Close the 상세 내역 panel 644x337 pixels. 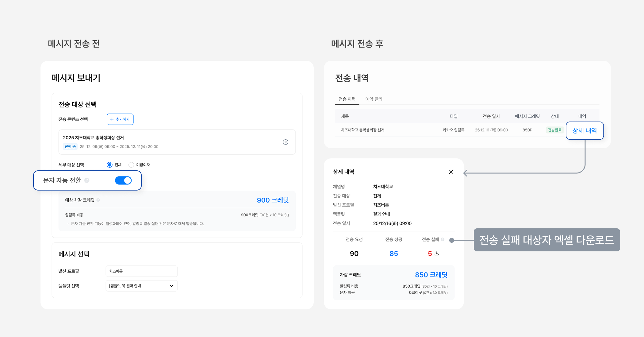click(x=451, y=172)
